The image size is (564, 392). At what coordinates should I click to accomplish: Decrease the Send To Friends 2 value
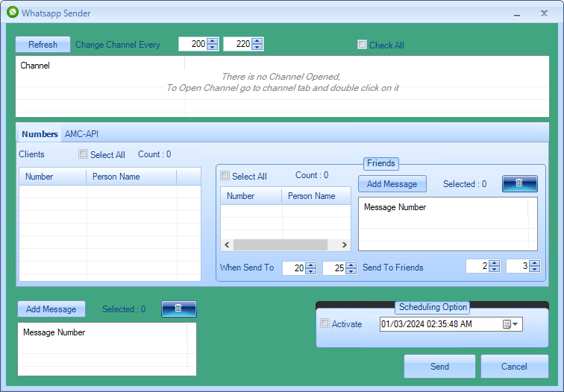(x=495, y=269)
